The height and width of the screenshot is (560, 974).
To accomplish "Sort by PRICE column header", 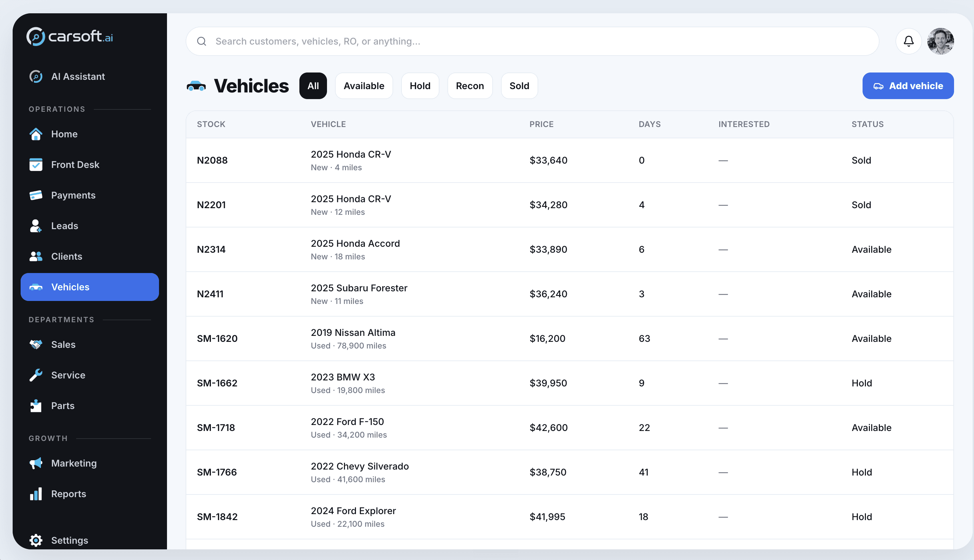I will click(x=541, y=124).
